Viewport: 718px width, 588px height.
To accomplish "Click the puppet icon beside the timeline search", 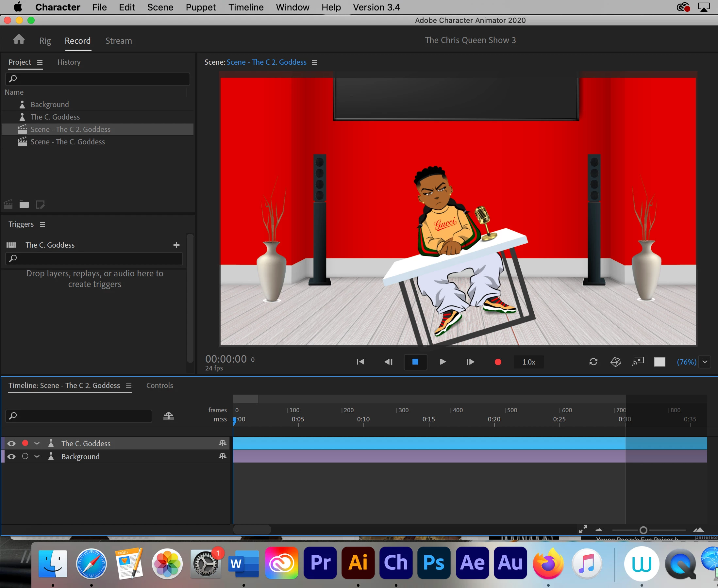I will (168, 416).
